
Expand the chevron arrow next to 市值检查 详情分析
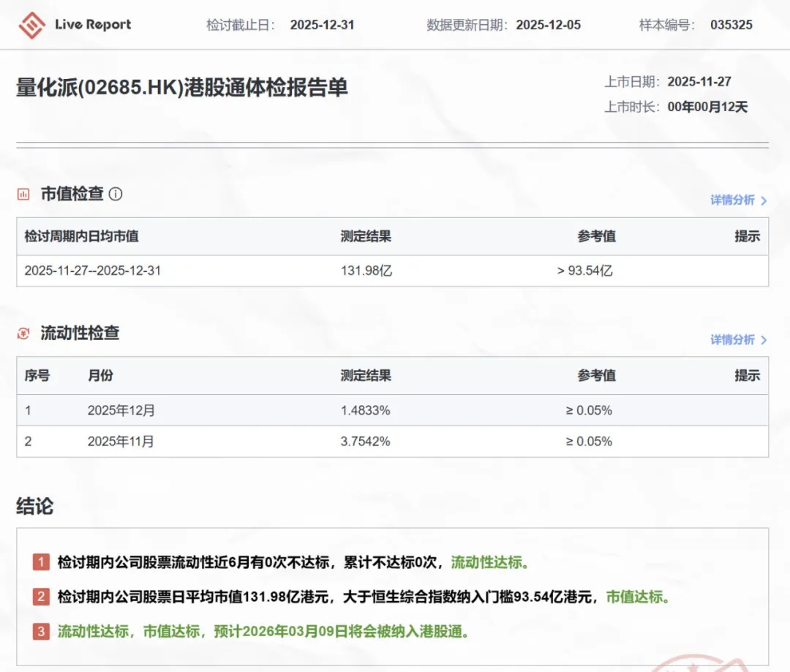[x=764, y=200]
